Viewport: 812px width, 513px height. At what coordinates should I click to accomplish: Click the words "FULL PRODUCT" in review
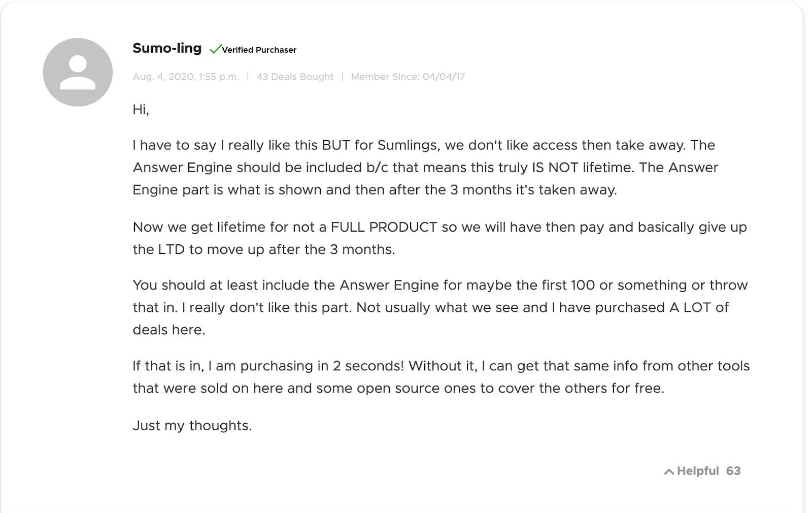(x=384, y=227)
